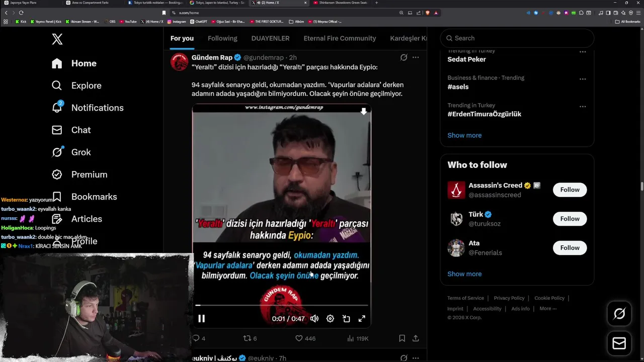Repost the Gündem Rap post
Image resolution: width=644 pixels, height=362 pixels.
tap(250, 338)
